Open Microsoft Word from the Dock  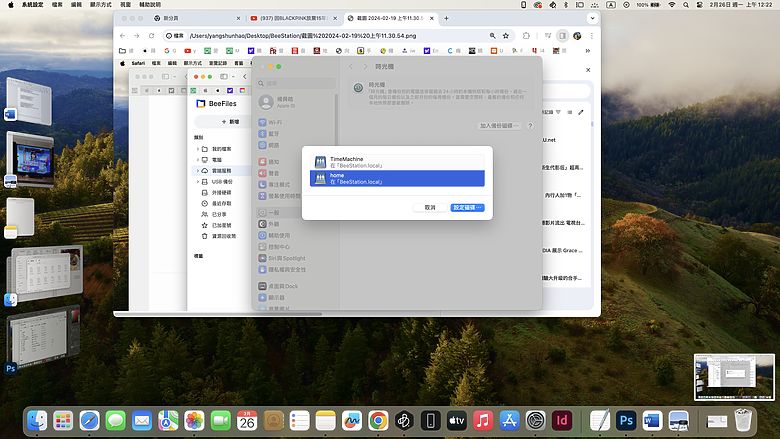click(652, 421)
